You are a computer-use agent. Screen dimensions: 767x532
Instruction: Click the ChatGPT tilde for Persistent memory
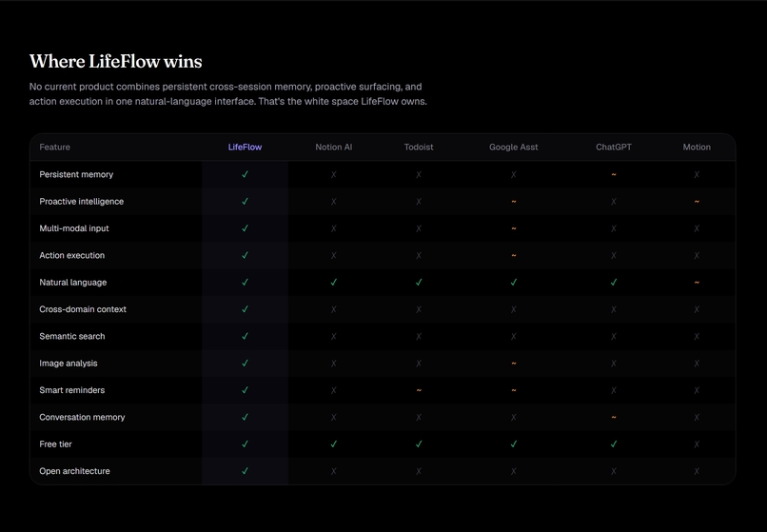(x=614, y=175)
